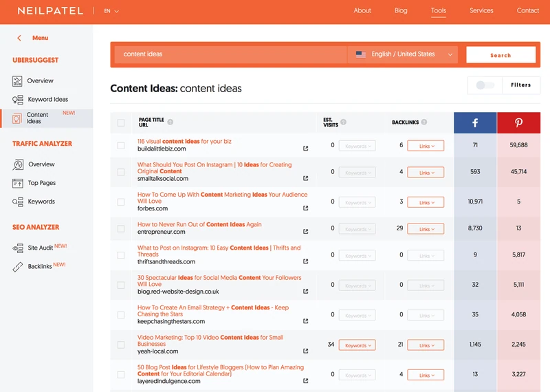Open layeredindulgence.com external link icon
Image resolution: width=550 pixels, height=392 pixels.
point(305,380)
